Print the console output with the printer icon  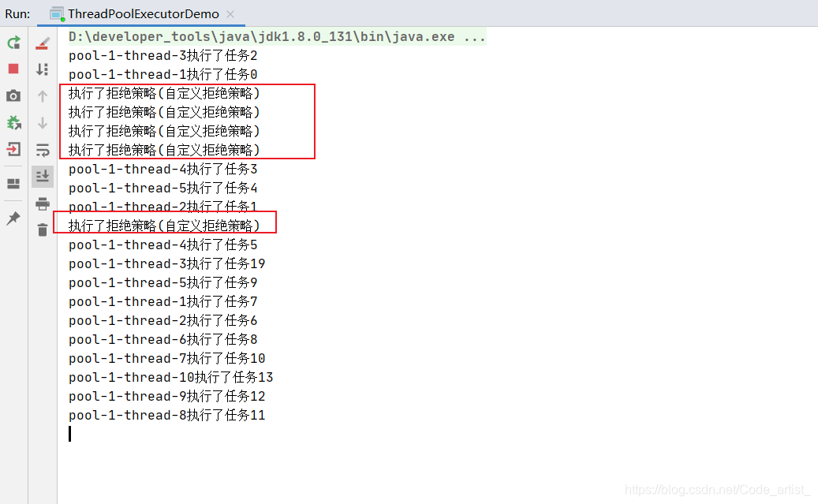(x=43, y=203)
